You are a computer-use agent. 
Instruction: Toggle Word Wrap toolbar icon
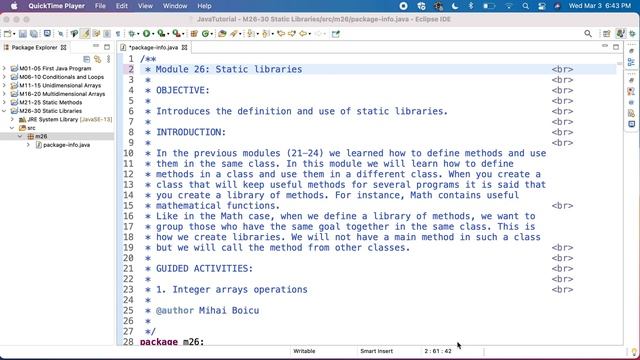tap(96, 34)
